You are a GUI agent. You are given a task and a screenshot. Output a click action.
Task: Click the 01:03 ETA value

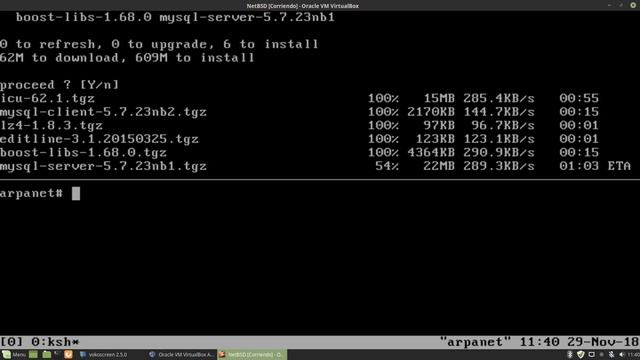coord(579,166)
